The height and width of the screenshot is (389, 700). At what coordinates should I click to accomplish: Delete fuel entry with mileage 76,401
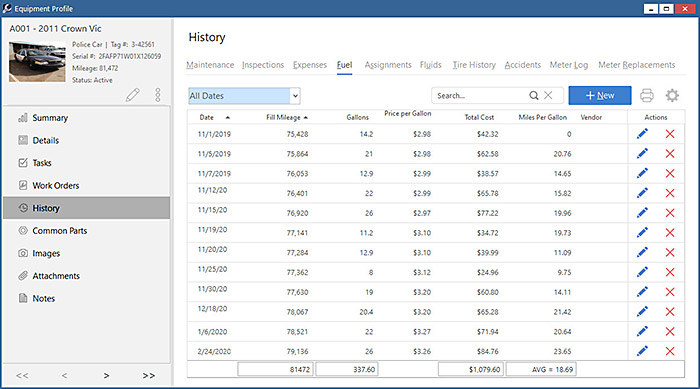tap(670, 193)
